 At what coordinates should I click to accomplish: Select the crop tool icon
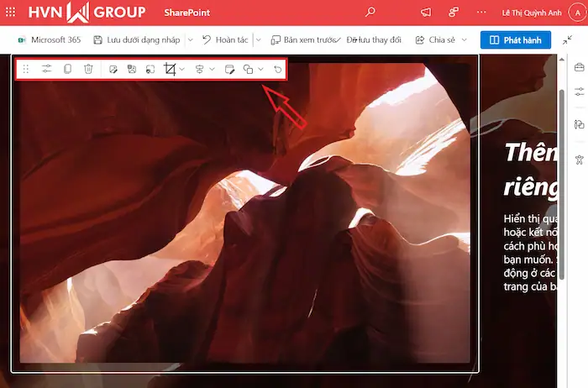click(171, 69)
